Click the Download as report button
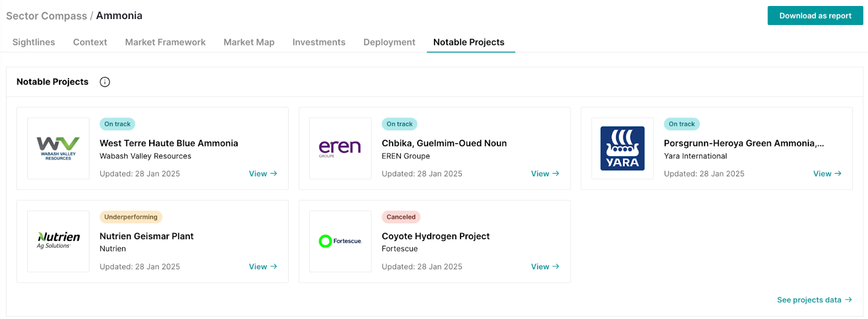 [815, 16]
